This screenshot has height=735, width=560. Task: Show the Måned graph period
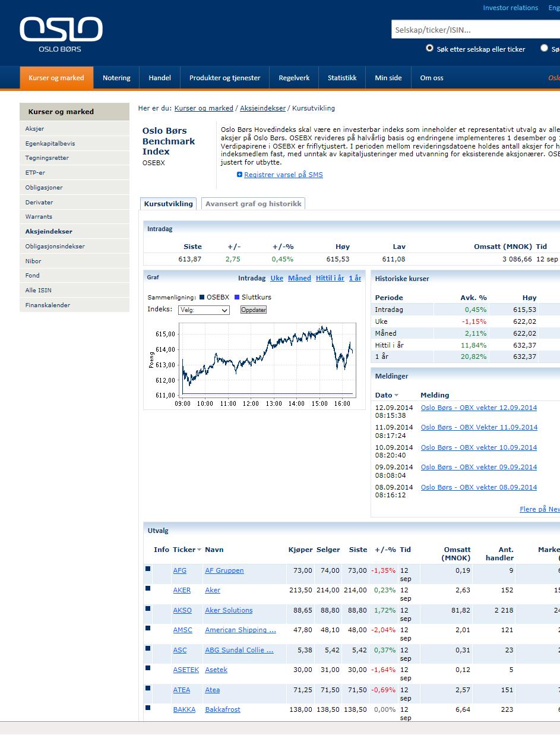[299, 278]
